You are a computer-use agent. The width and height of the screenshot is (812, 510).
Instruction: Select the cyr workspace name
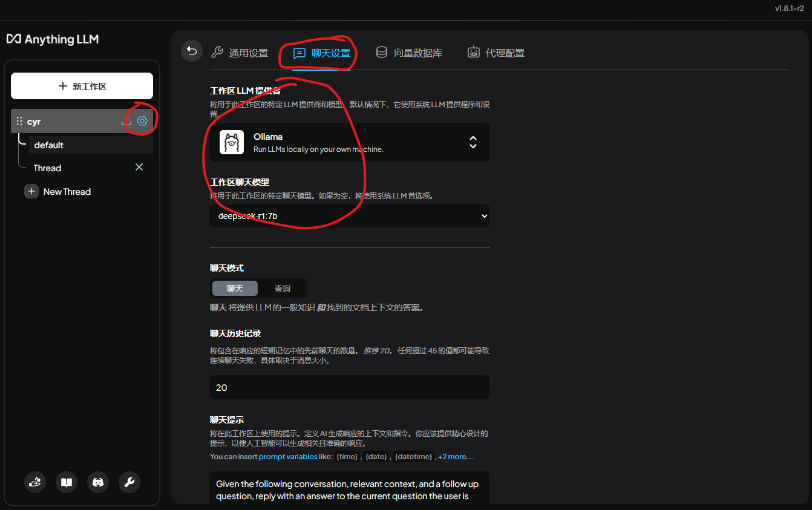(x=34, y=122)
